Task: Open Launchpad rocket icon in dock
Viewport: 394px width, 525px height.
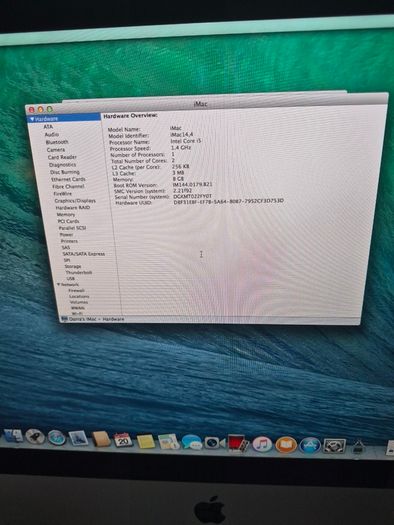Action: click(x=35, y=437)
